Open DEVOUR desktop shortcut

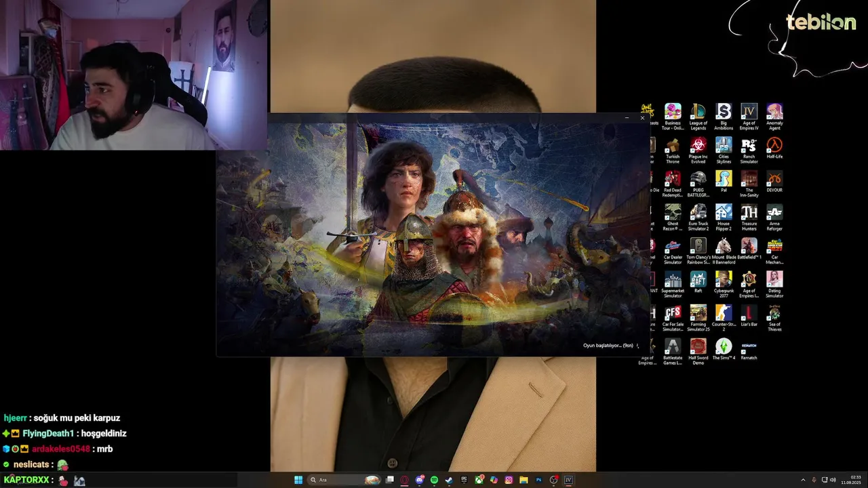(774, 182)
